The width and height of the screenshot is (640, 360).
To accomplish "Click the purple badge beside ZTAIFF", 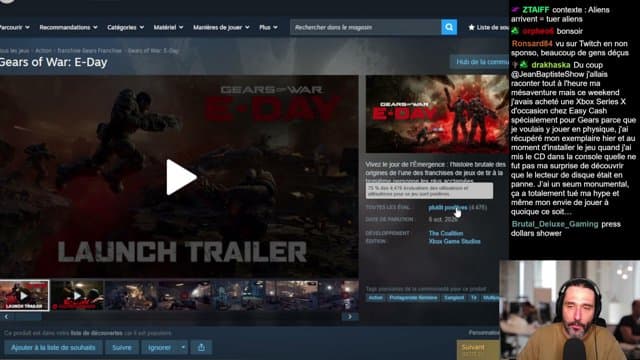I will (516, 9).
